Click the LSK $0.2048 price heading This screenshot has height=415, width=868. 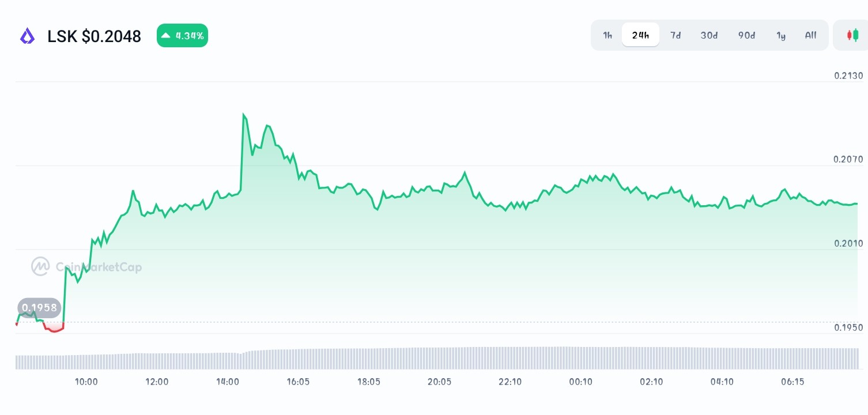click(x=94, y=36)
